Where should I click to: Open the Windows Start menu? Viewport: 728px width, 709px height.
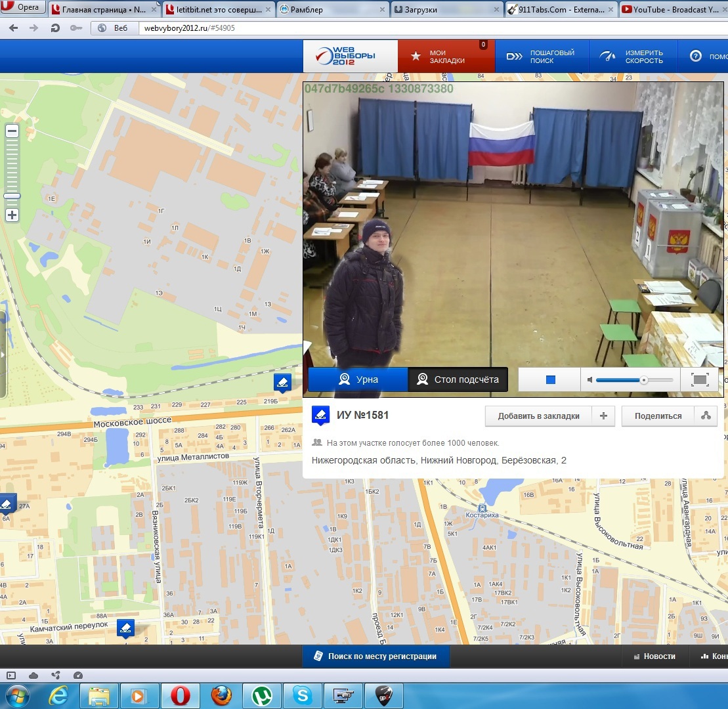[x=18, y=696]
